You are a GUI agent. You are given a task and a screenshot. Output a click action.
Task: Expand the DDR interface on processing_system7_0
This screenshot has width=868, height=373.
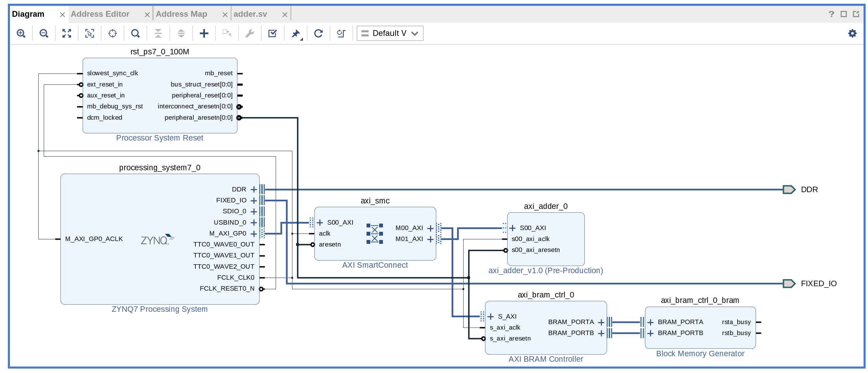[253, 189]
